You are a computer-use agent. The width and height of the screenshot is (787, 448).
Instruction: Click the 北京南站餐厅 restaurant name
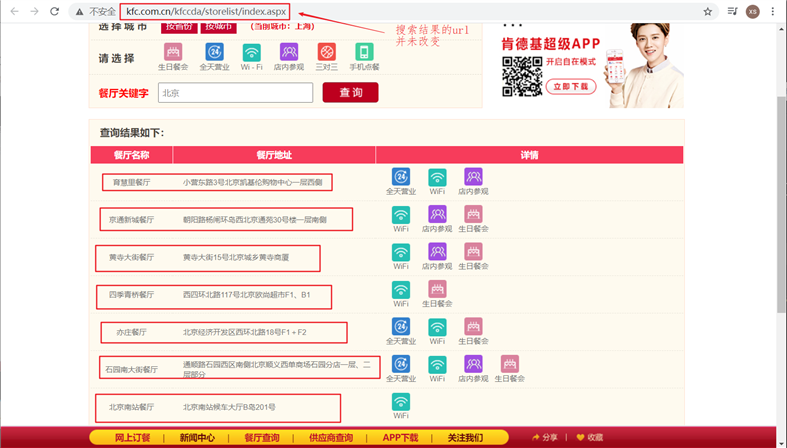[132, 407]
